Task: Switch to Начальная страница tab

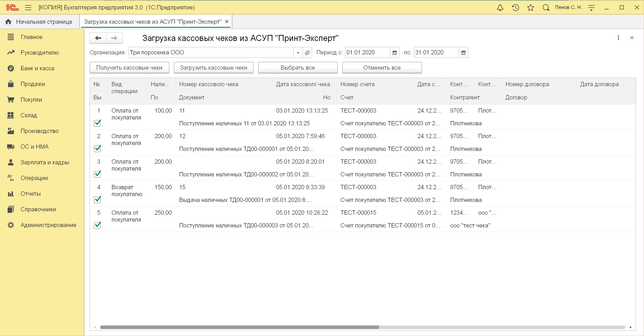Action: 39,22
